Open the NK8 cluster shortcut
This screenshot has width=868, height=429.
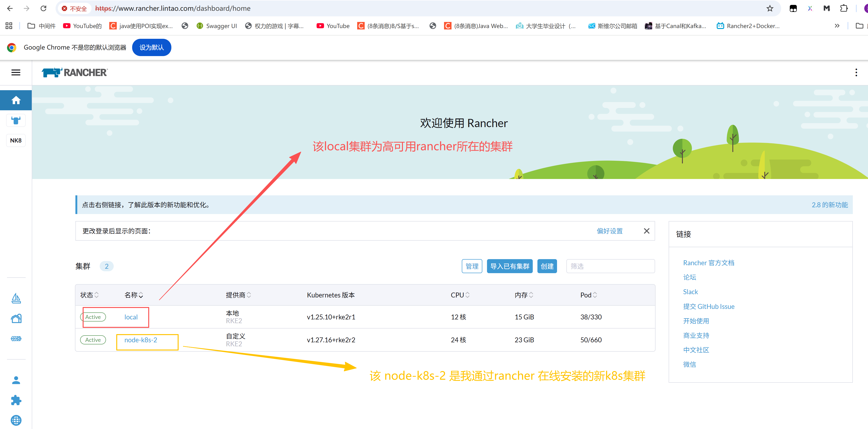pos(16,140)
